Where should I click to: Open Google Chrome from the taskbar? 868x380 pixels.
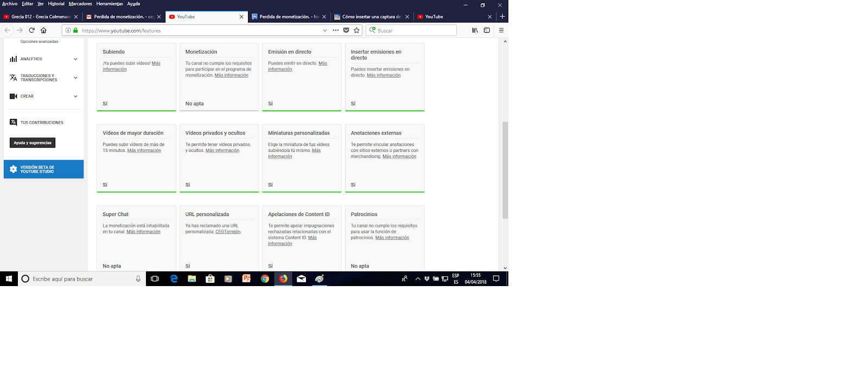pyautogui.click(x=265, y=278)
